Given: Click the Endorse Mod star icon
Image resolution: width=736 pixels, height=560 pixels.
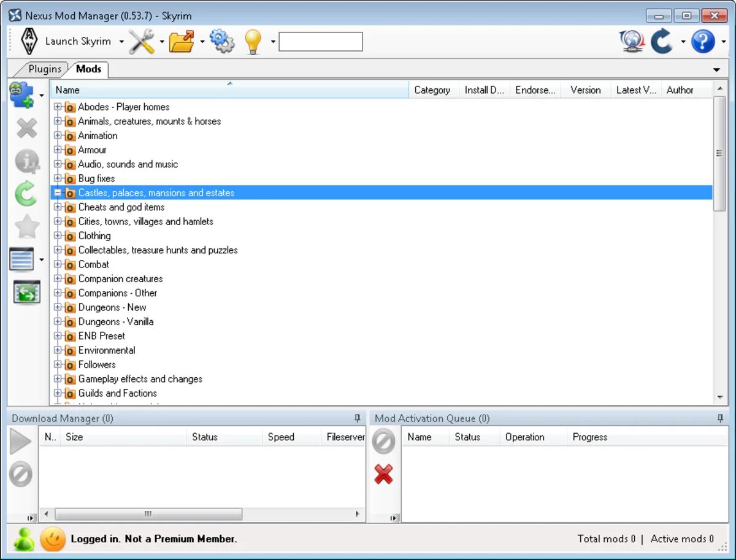Looking at the screenshot, I should pyautogui.click(x=26, y=227).
